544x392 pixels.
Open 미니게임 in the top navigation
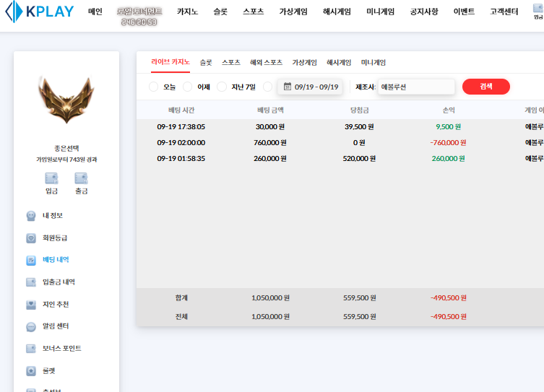coord(380,12)
